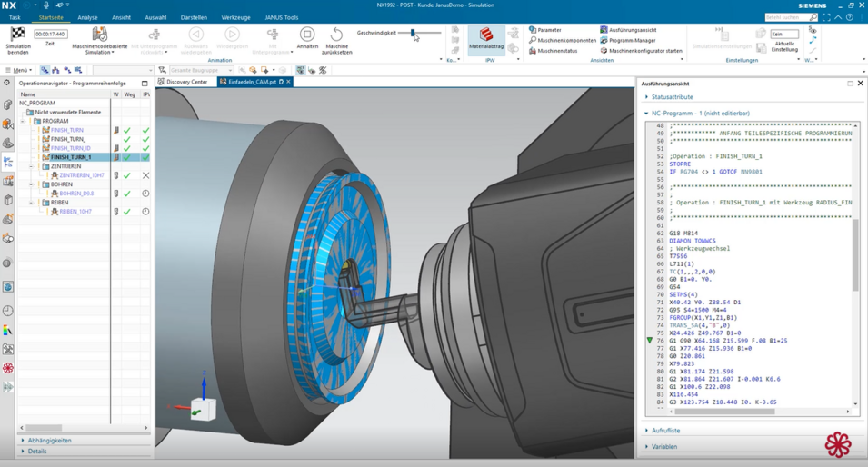Image resolution: width=868 pixels, height=467 pixels.
Task: Open globe web browser sidebar icon
Action: pos(8,286)
